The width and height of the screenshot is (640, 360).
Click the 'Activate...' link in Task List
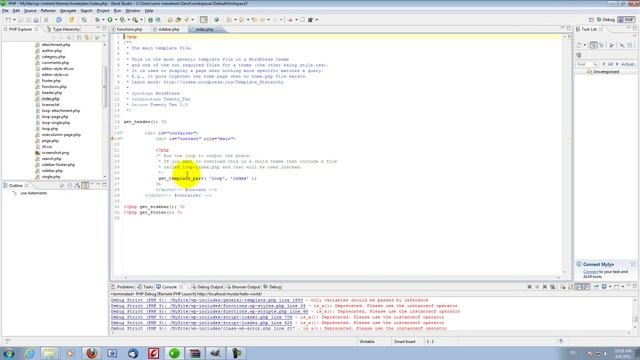(628, 64)
